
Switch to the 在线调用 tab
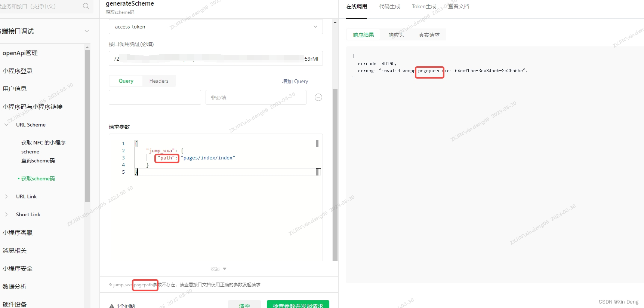[x=357, y=6]
